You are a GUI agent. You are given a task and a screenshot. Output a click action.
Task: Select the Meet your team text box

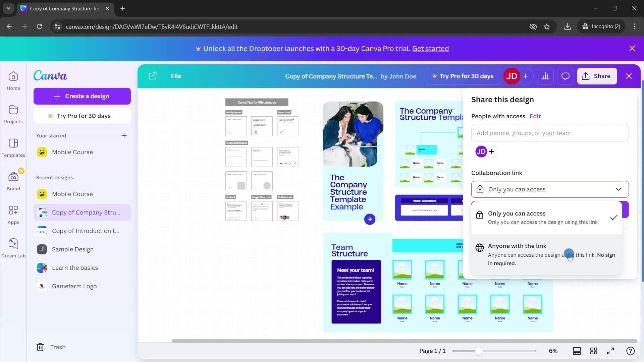click(x=356, y=292)
